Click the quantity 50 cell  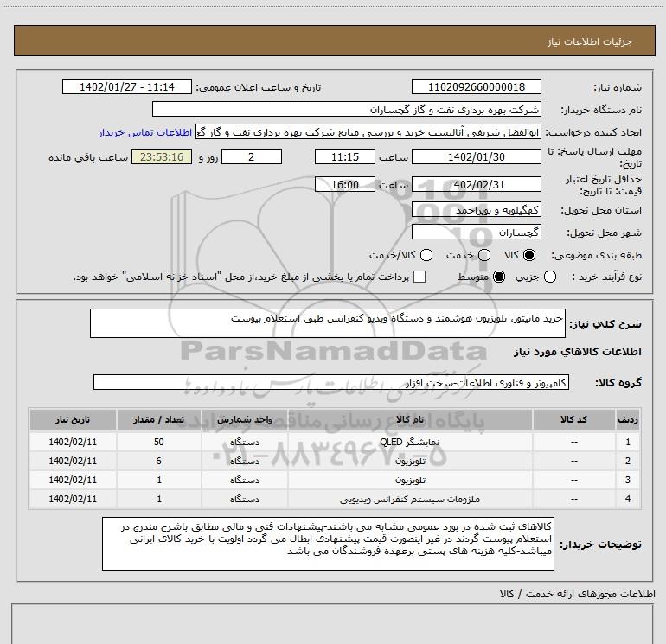159,442
